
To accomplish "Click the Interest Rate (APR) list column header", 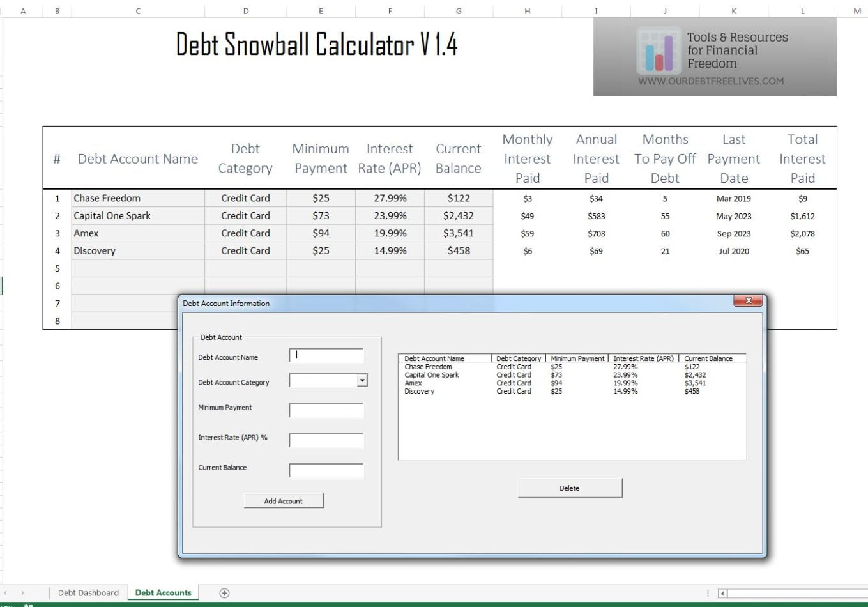I will [643, 358].
